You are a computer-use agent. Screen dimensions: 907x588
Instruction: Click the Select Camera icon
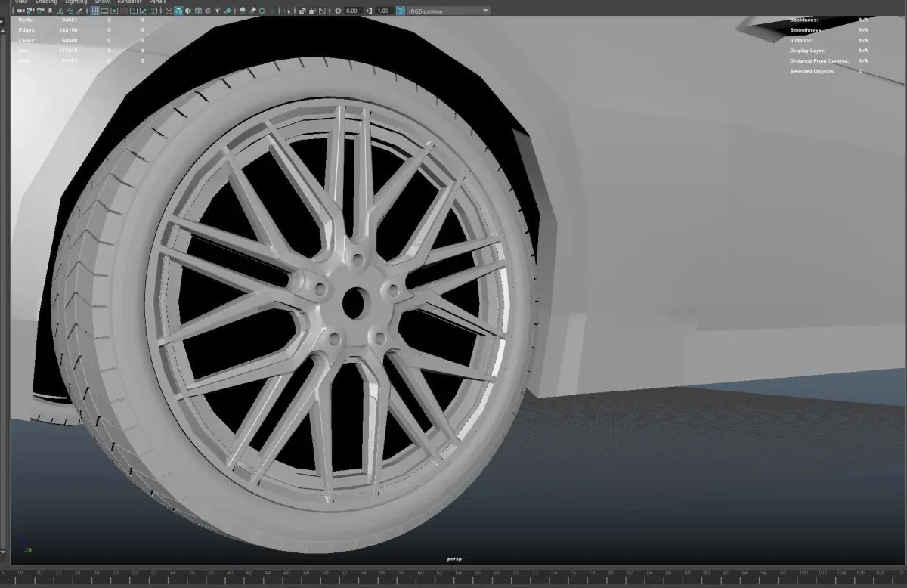[20, 11]
